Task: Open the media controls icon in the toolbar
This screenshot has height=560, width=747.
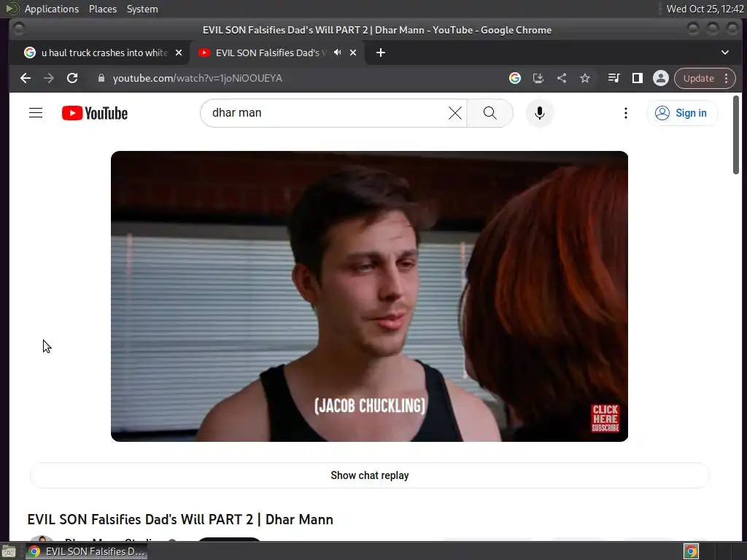Action: pos(614,78)
